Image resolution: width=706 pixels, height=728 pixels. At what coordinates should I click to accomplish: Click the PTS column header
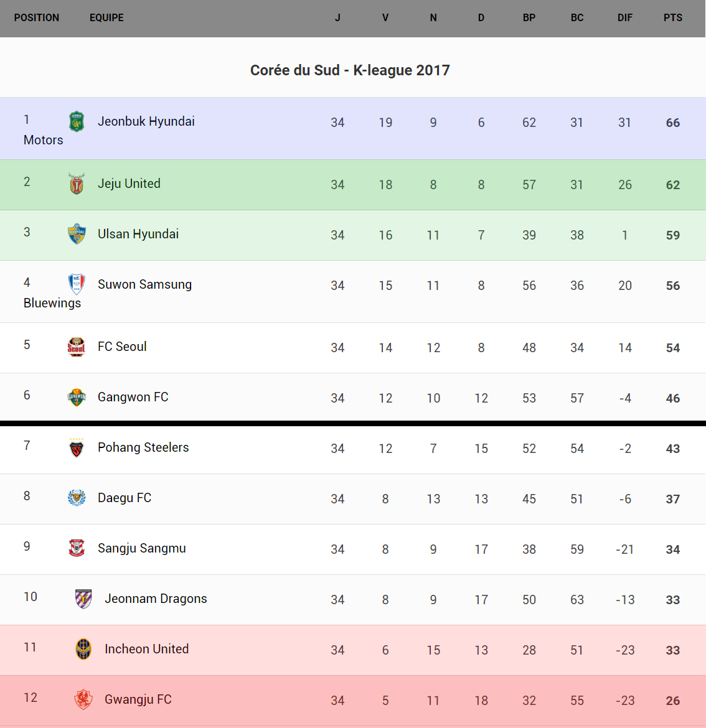coord(673,18)
